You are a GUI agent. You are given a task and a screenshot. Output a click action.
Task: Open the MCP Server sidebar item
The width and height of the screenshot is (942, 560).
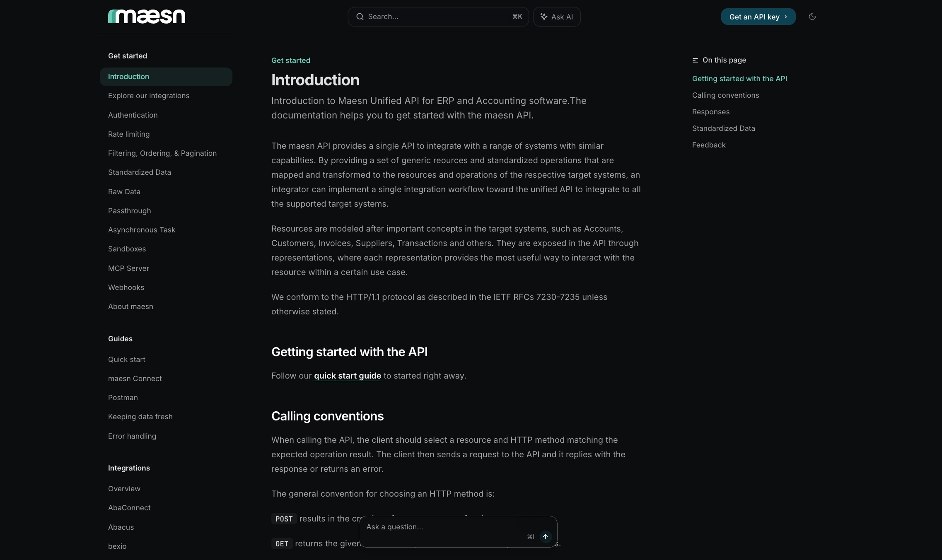128,268
